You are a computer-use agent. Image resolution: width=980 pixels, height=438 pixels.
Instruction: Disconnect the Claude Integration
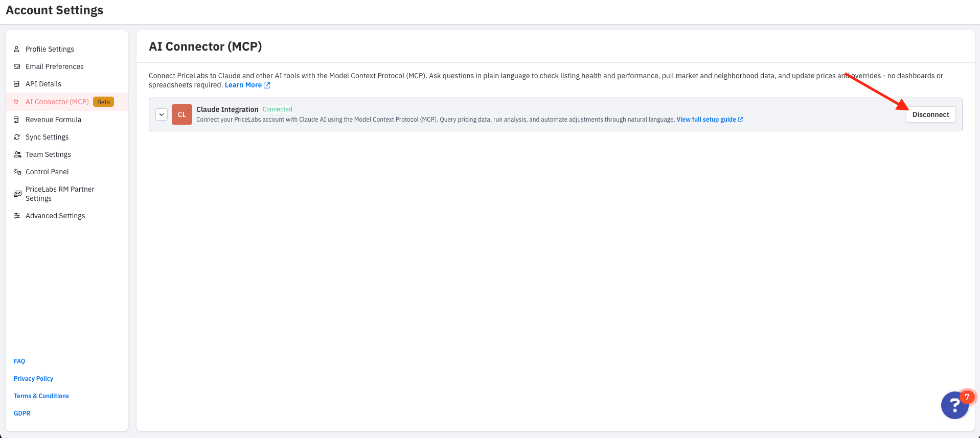click(x=930, y=114)
